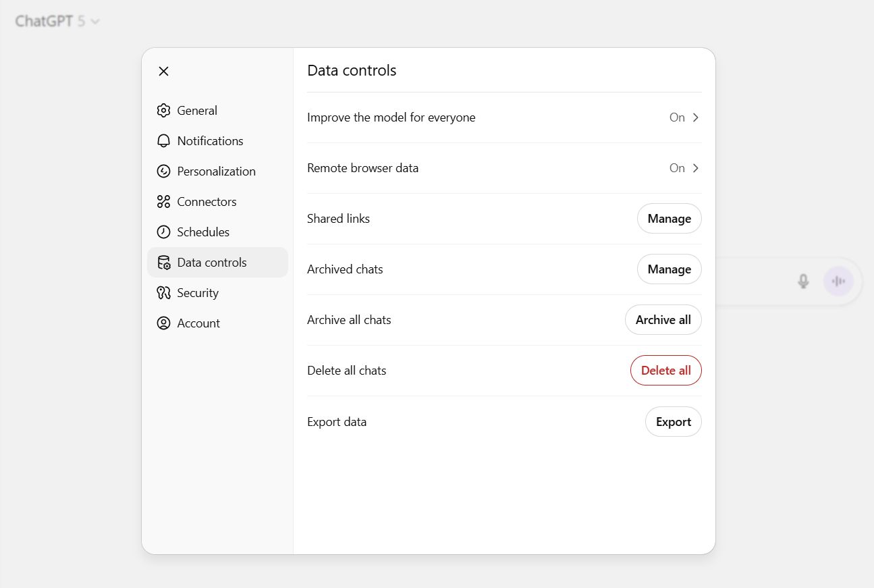Click the Delete all chats label

click(x=347, y=371)
